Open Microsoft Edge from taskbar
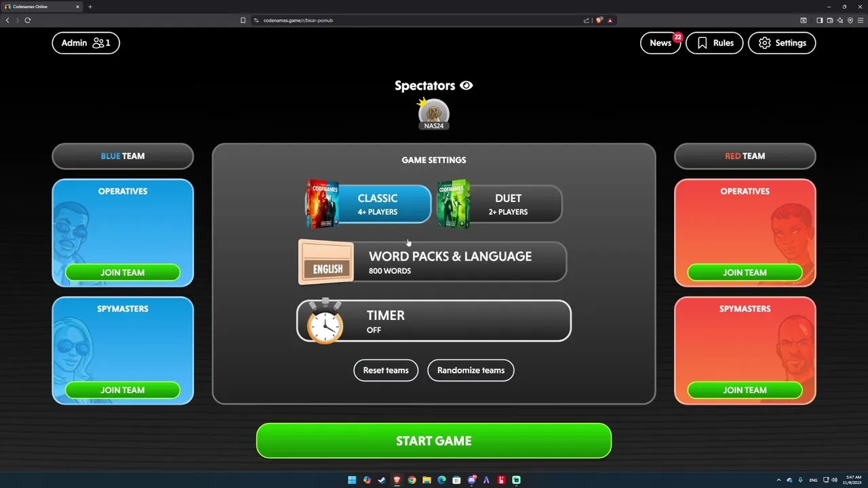The width and height of the screenshot is (868, 488). (441, 480)
